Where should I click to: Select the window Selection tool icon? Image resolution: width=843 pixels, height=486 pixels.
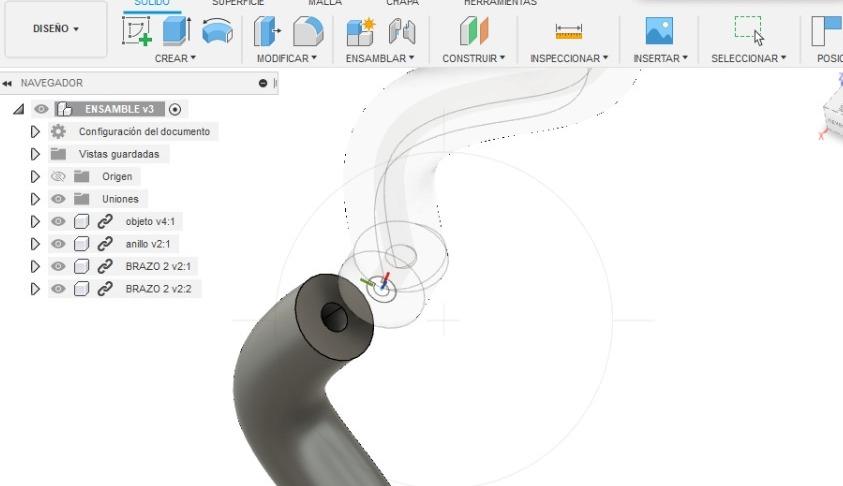click(x=749, y=31)
